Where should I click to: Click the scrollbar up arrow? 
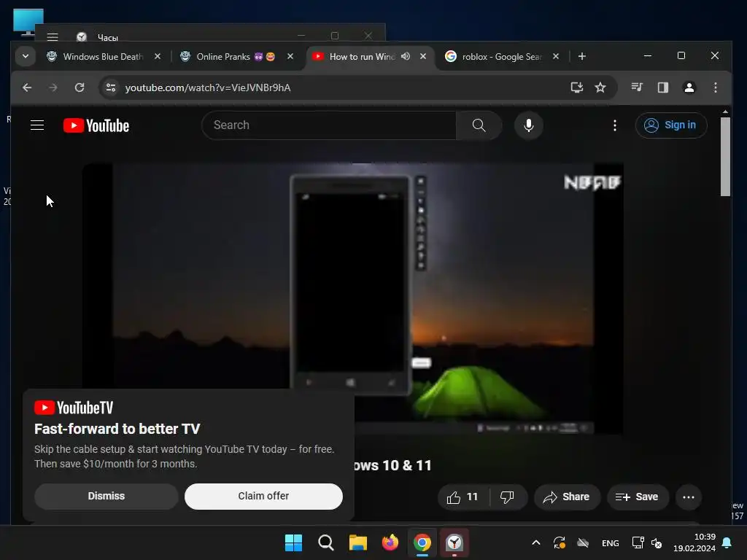725,112
